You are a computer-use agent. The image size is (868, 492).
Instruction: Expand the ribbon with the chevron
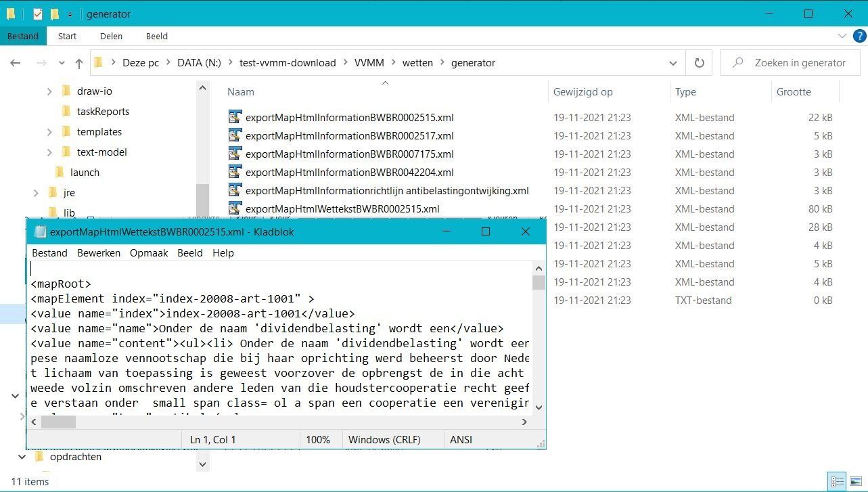[842, 36]
